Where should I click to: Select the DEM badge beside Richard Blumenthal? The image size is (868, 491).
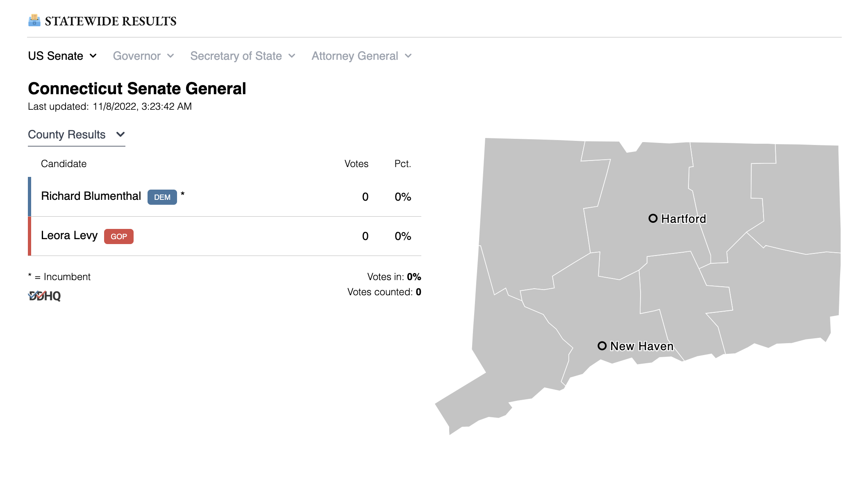pyautogui.click(x=161, y=197)
